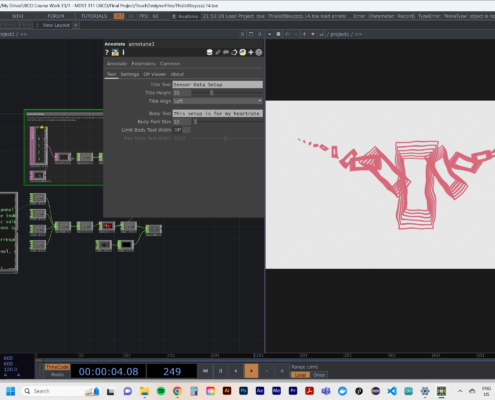Viewport: 495px width, 400px height.
Task: Select TimeCode display mode
Action: [x=57, y=367]
